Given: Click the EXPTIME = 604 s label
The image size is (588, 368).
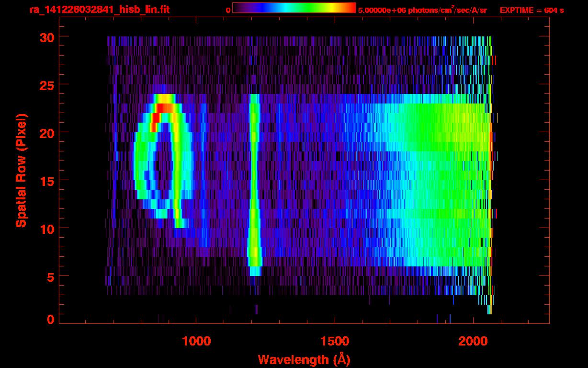Looking at the screenshot, I should click(x=531, y=10).
